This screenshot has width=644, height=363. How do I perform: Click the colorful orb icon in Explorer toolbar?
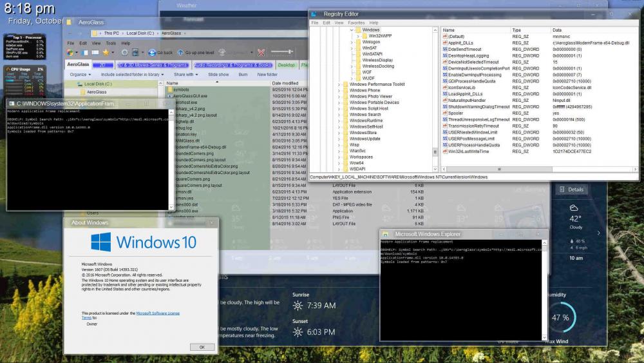71,53
